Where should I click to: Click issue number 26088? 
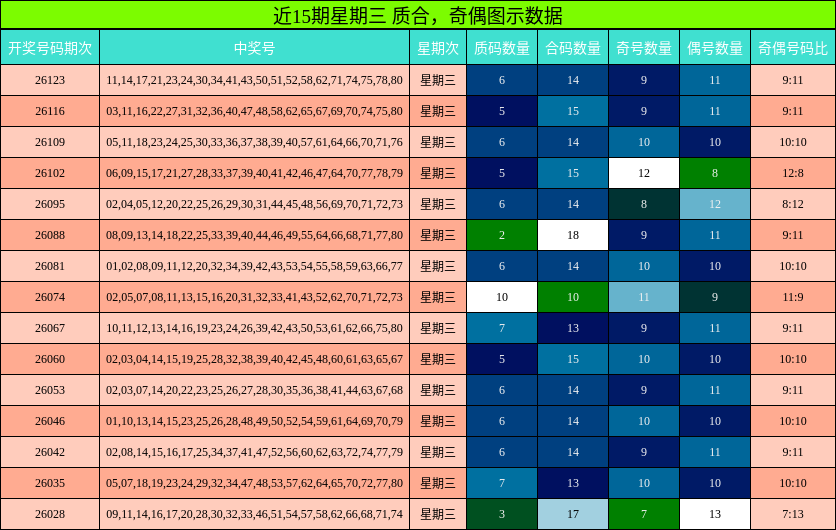(x=50, y=235)
